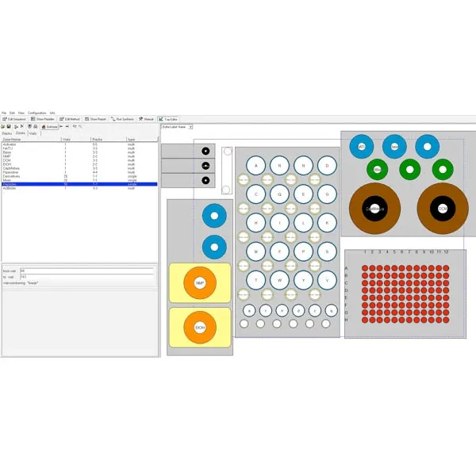Switch to the Racks tab
Viewport: 476px width, 476px height.
click(7, 133)
